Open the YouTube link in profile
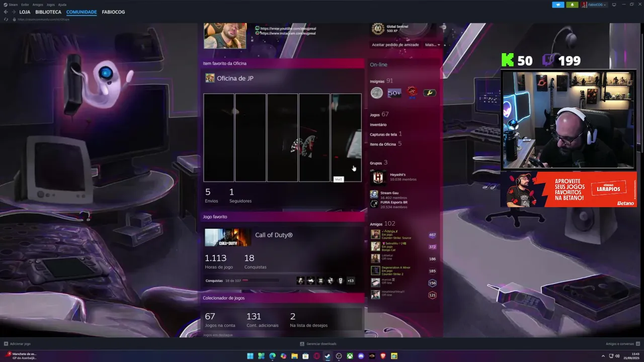Image resolution: width=644 pixels, height=362 pixels. [x=288, y=29]
